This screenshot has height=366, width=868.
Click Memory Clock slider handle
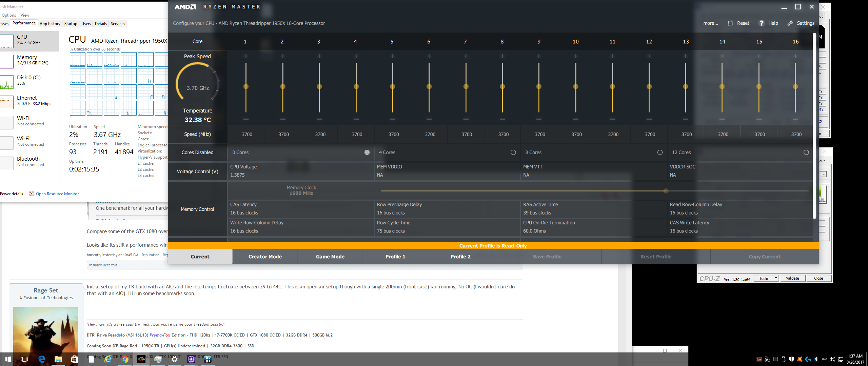click(666, 191)
